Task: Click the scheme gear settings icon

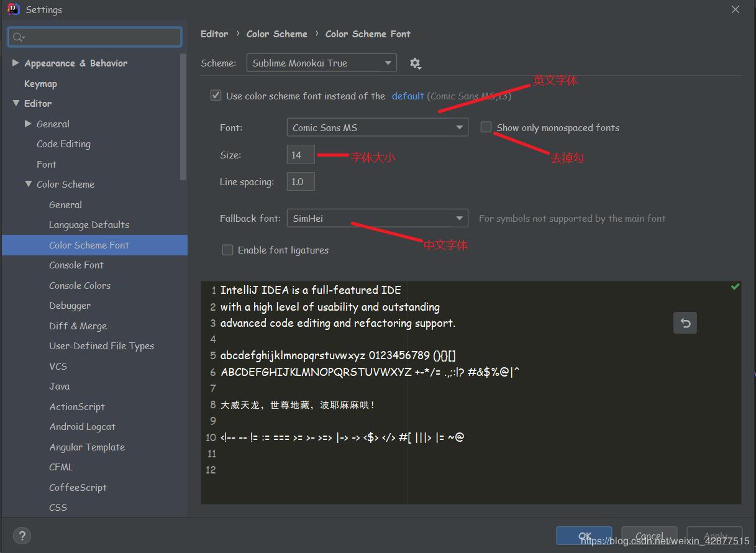Action: pyautogui.click(x=416, y=63)
